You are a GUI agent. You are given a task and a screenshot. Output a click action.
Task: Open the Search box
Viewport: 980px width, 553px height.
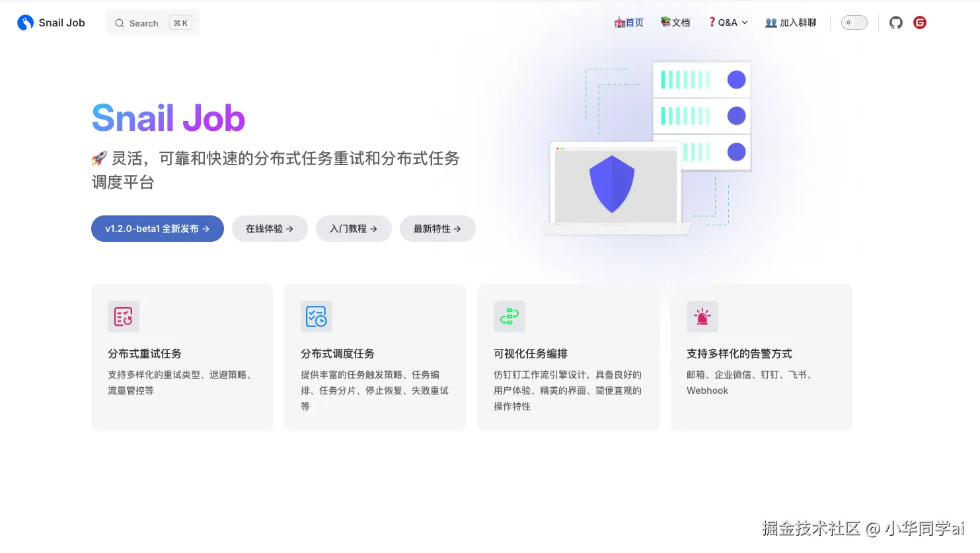(153, 23)
